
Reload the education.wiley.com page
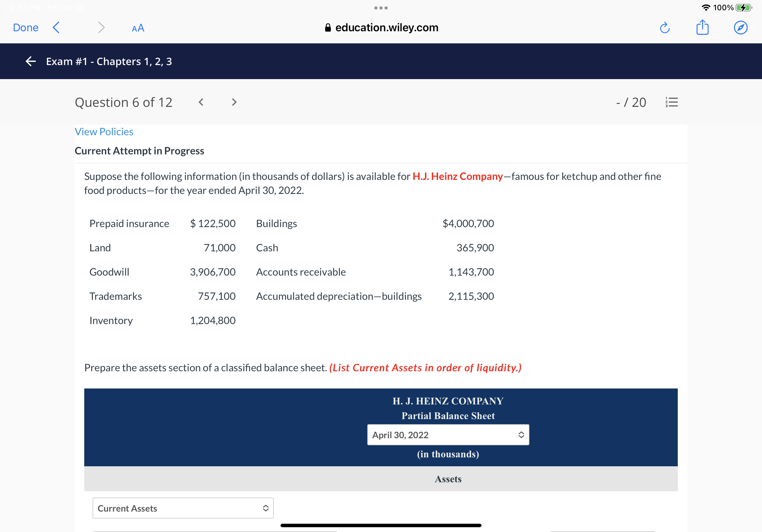665,28
